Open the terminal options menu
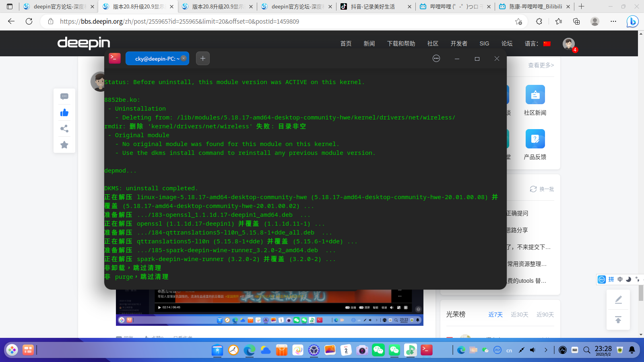644x362 pixels. (x=436, y=58)
